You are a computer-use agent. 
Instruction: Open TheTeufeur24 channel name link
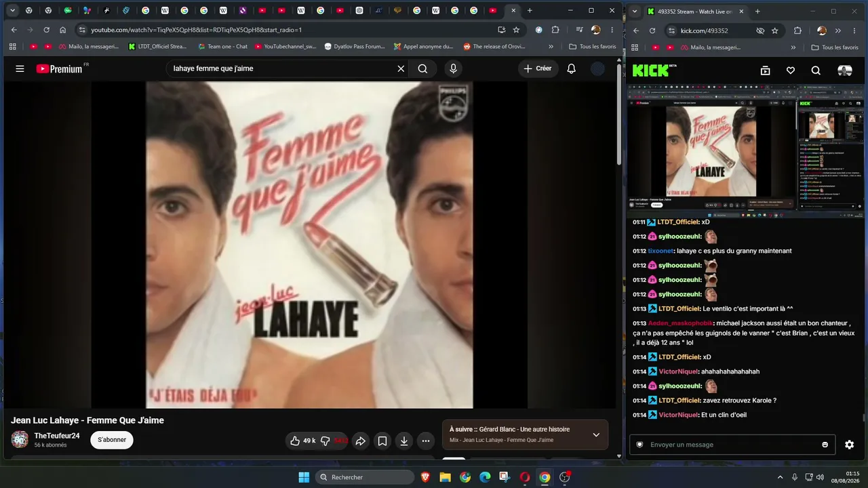[x=57, y=436]
